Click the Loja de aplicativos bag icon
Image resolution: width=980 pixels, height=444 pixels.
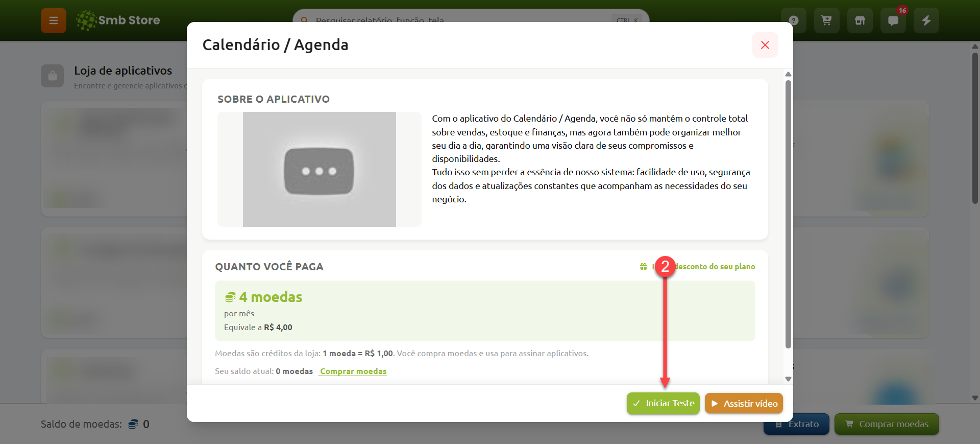coord(53,76)
